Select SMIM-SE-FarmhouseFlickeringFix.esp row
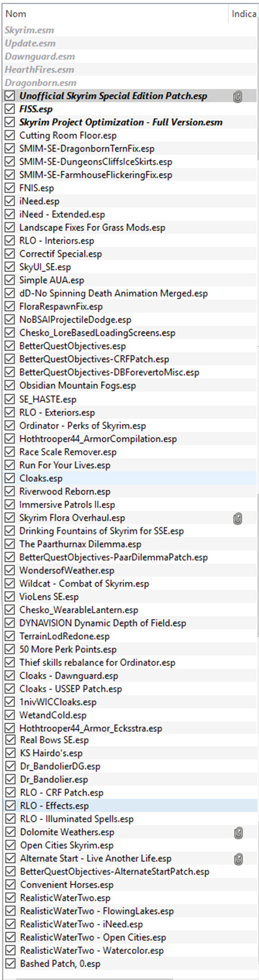The image size is (259, 980). pyautogui.click(x=96, y=174)
